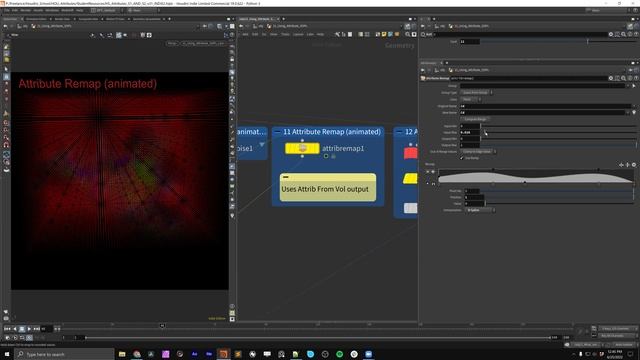Open the Windows menu
Screen dimensions: 640x360
(x=52, y=10)
